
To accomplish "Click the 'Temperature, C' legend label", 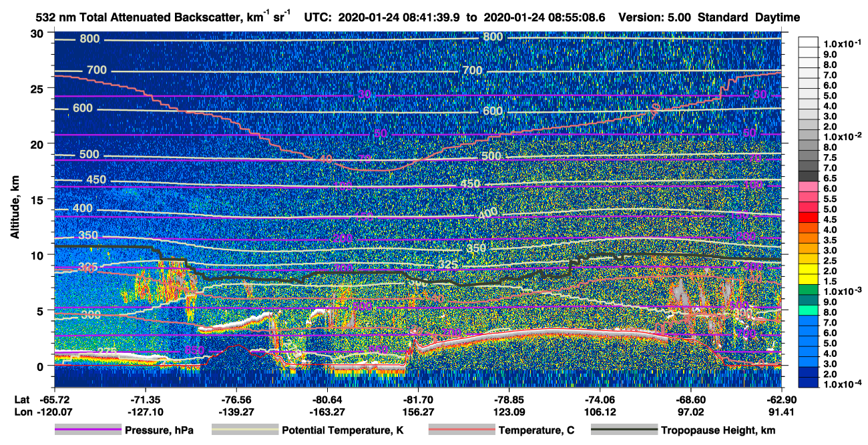I will coord(536,430).
